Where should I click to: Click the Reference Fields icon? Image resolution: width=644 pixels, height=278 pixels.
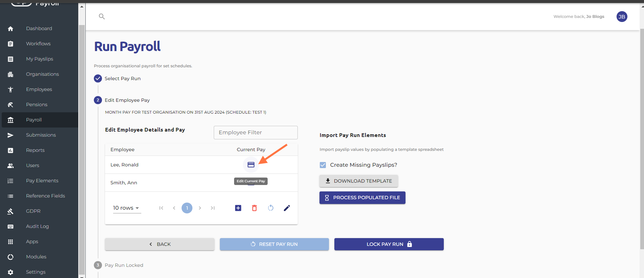coord(11,196)
